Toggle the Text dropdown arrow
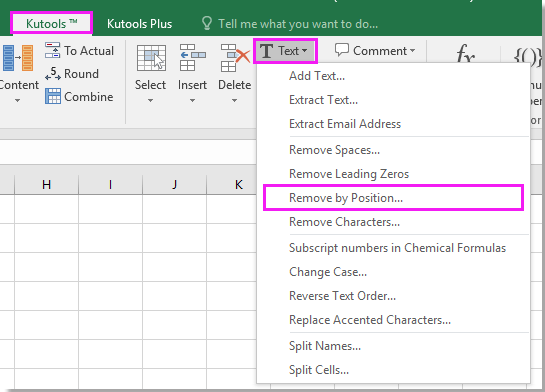545x392 pixels. tap(304, 51)
